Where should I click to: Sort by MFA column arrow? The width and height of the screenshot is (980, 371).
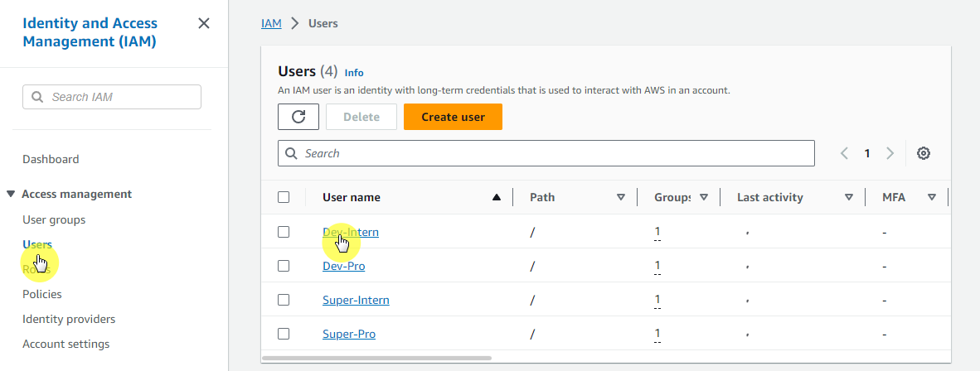tap(932, 197)
